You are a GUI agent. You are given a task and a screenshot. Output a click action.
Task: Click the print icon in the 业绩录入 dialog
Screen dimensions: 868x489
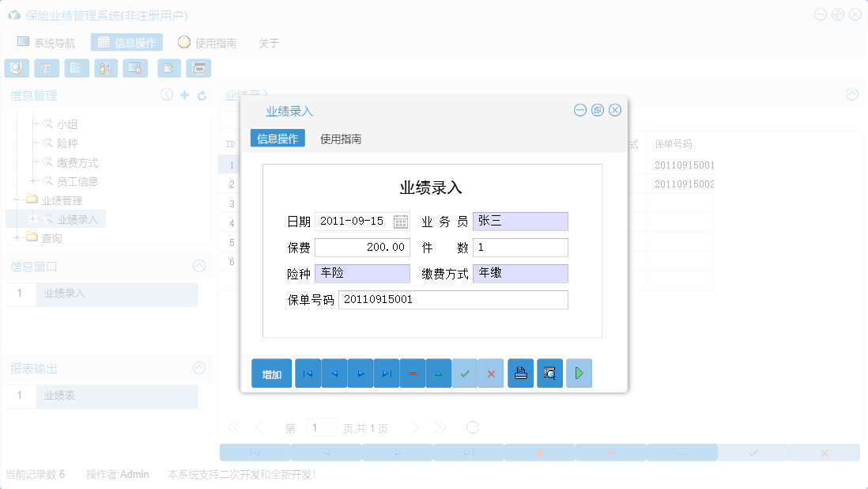[520, 373]
